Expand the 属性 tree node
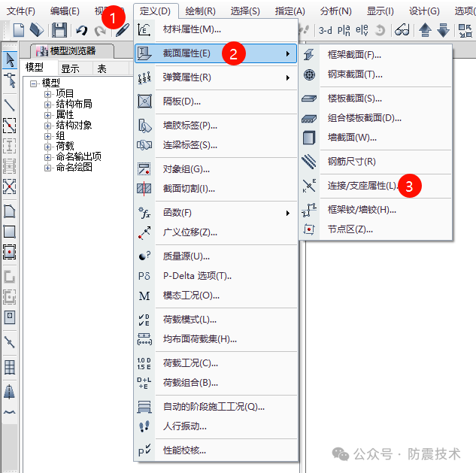Viewport: 476px width, 473px height. 47,115
